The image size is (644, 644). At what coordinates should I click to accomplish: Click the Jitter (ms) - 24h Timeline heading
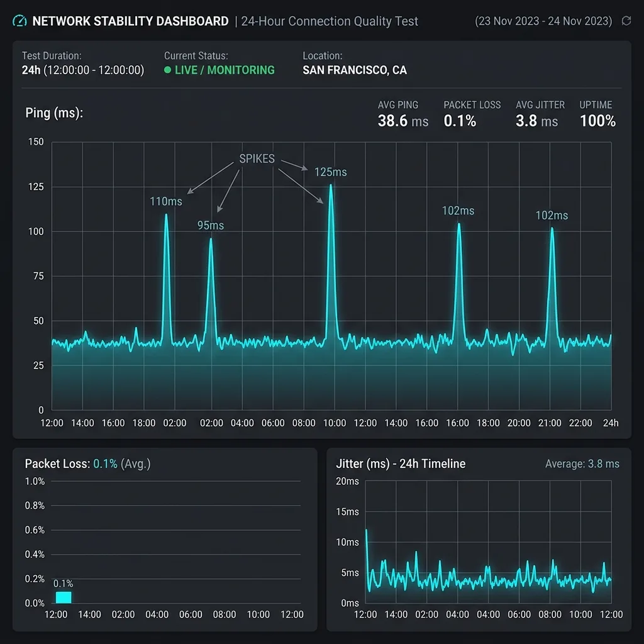401,464
